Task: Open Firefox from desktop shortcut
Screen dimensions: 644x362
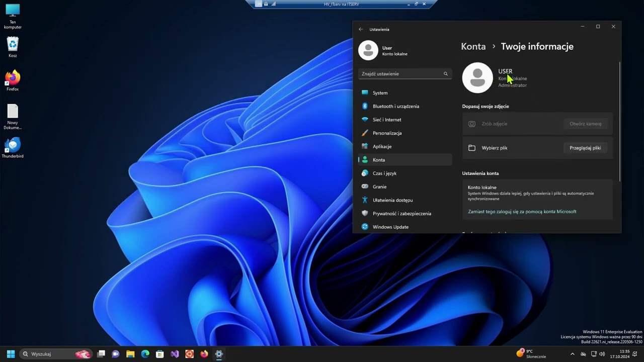Action: pos(13,79)
